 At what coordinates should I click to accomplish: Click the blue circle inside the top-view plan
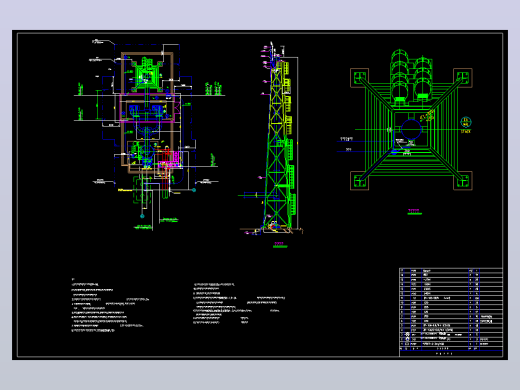pos(411,129)
